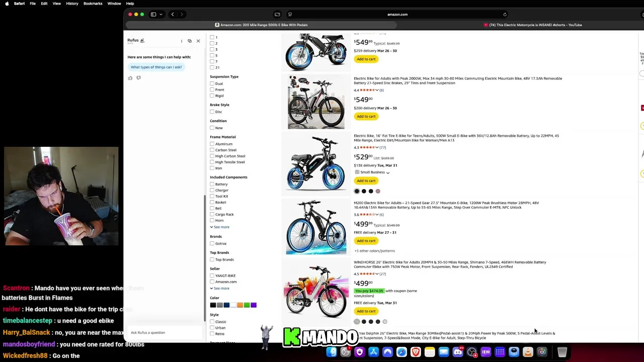The image size is (644, 362).
Task: Tick the Aluminum frame material checkbox
Action: pyautogui.click(x=212, y=144)
